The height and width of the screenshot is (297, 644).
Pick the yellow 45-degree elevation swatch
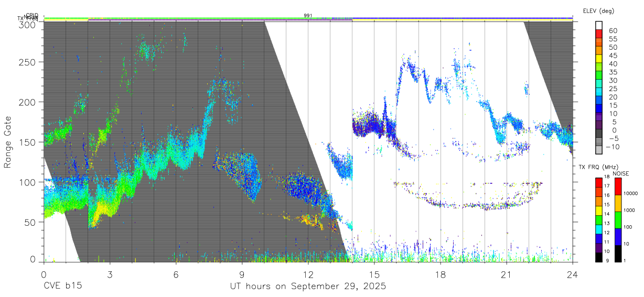599,58
